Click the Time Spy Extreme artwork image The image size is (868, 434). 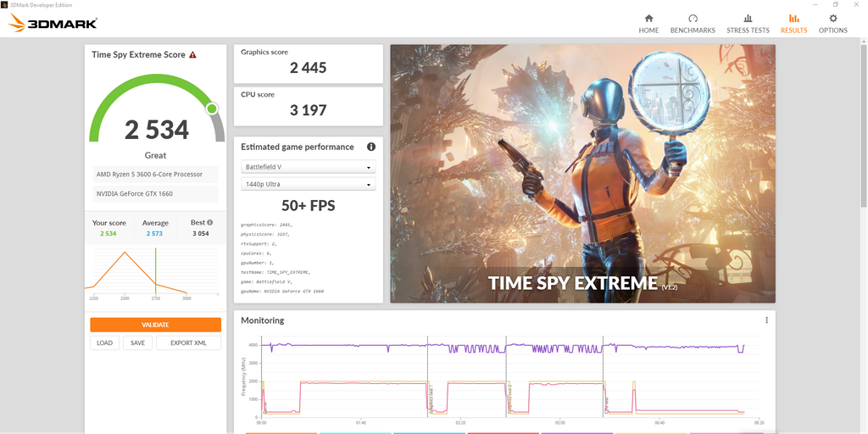tap(583, 174)
